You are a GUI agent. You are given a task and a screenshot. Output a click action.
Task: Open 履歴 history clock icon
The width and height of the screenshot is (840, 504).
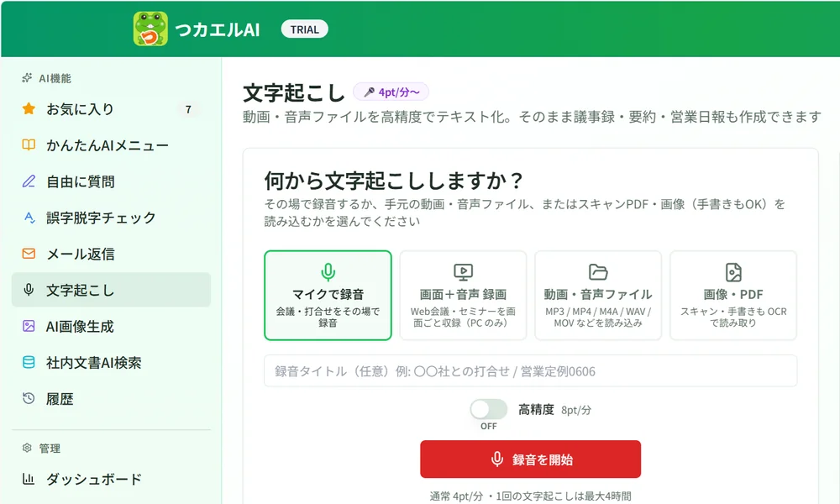click(29, 398)
